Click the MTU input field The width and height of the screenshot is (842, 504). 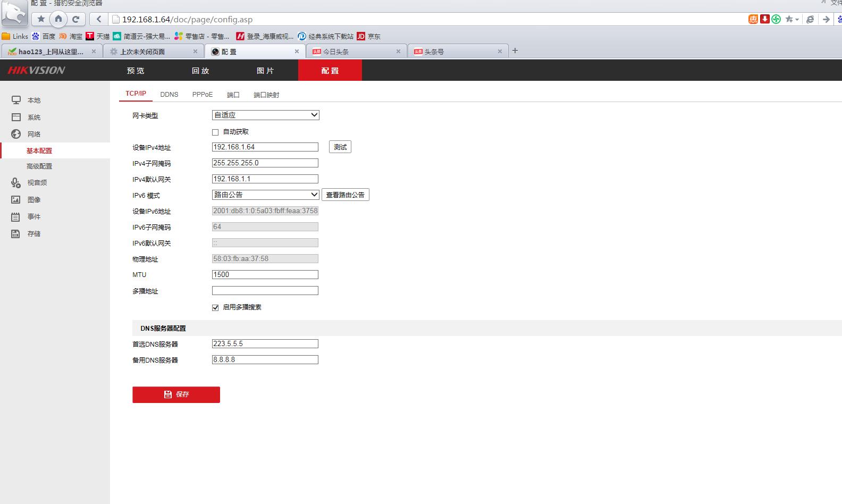(x=265, y=275)
